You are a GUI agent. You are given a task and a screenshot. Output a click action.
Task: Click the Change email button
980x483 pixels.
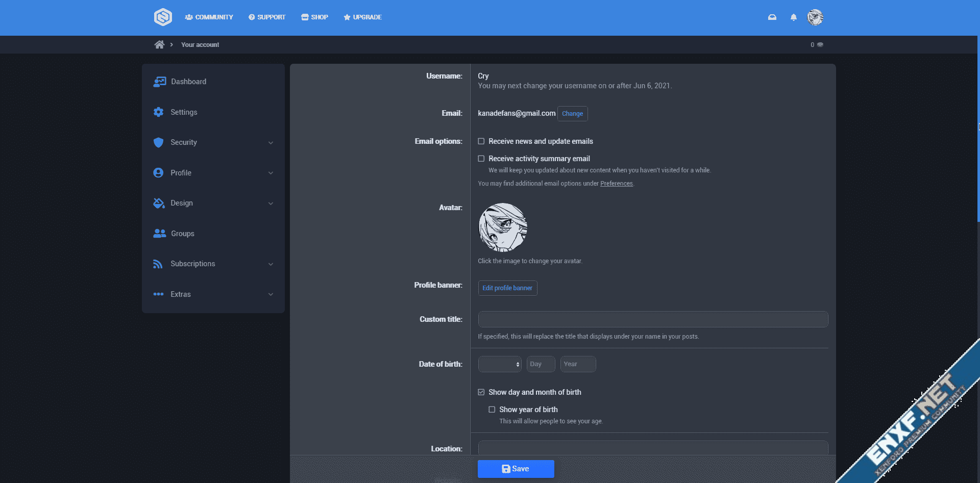(572, 114)
